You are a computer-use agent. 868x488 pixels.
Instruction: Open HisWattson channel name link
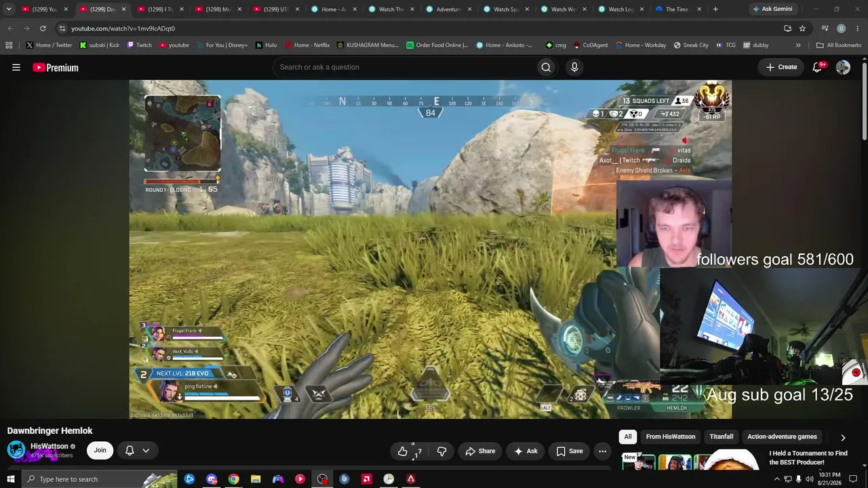tap(50, 447)
